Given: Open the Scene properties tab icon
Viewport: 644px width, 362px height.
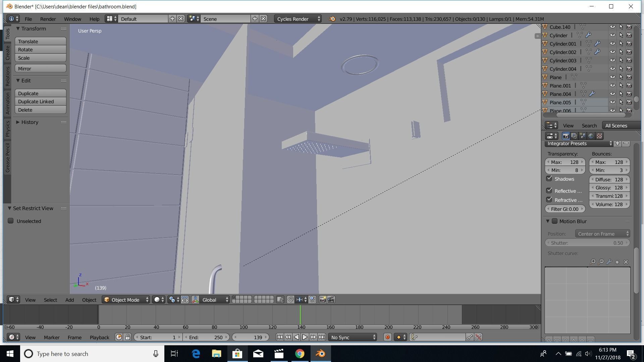Looking at the screenshot, I should [583, 136].
